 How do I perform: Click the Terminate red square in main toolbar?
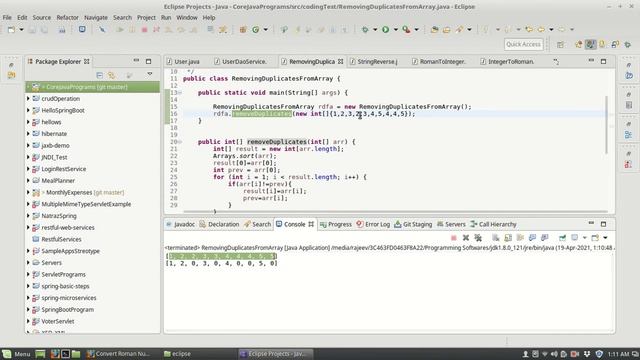coord(144,29)
